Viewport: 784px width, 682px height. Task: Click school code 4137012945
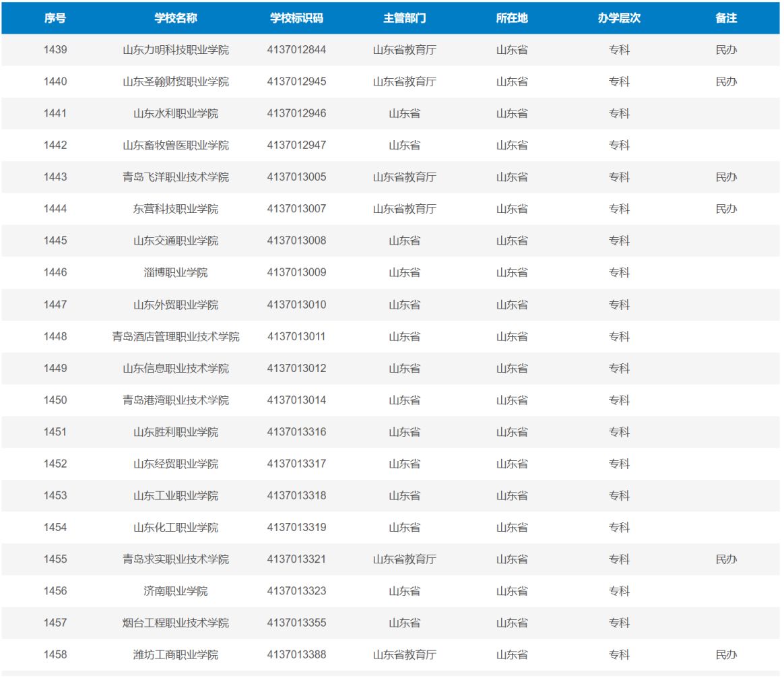click(296, 82)
